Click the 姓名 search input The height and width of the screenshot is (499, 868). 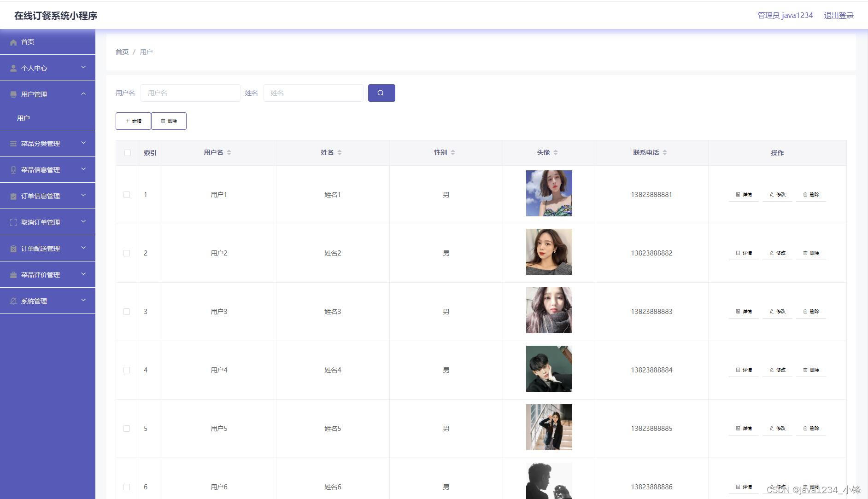click(313, 93)
